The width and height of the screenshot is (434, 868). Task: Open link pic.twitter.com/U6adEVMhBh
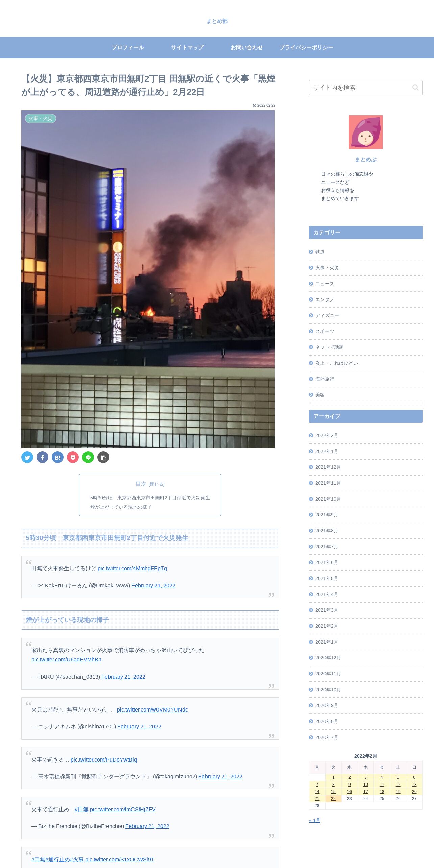click(66, 659)
